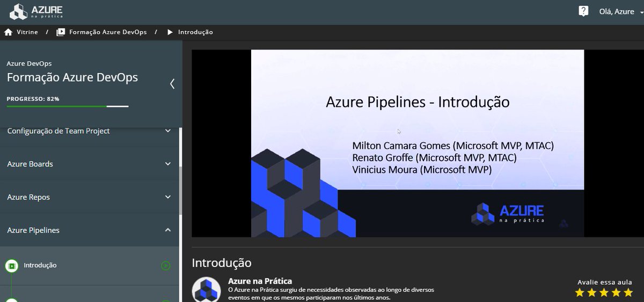Click the Formação Azure DevOps course icon
The height and width of the screenshot is (302, 644).
[x=61, y=32]
